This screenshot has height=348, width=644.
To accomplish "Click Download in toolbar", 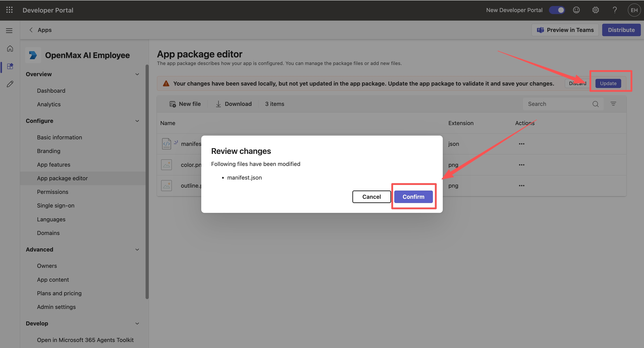I will point(233,104).
